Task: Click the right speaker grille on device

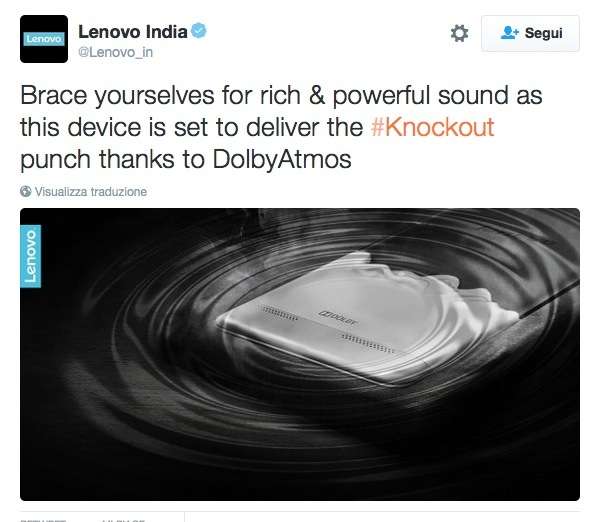Action: tap(367, 343)
